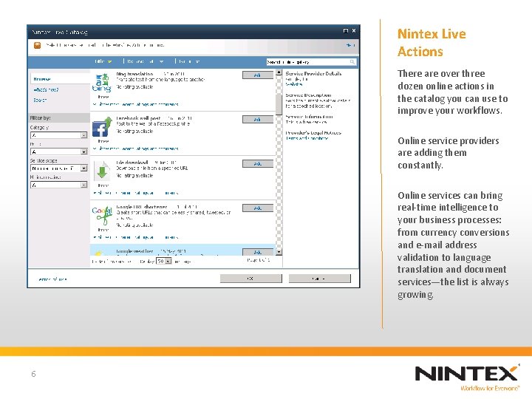The image size is (532, 399).
Task: Click the magnifier icon in search box
Action: coord(352,62)
